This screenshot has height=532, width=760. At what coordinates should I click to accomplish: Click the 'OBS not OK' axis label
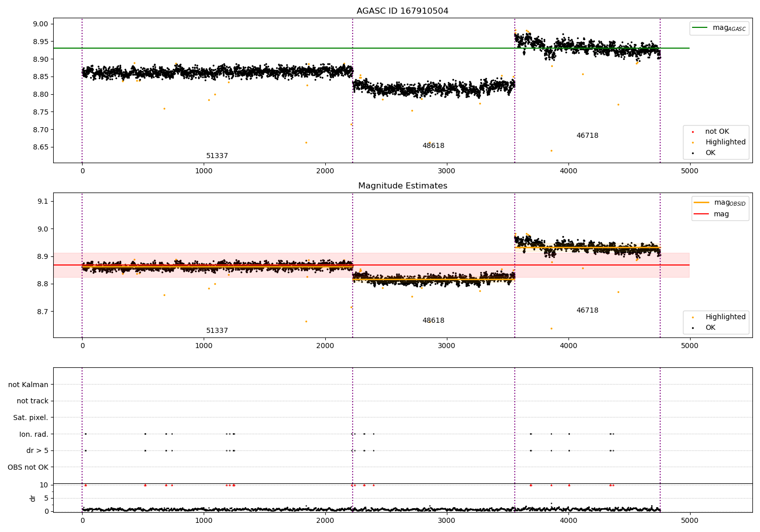(28, 467)
